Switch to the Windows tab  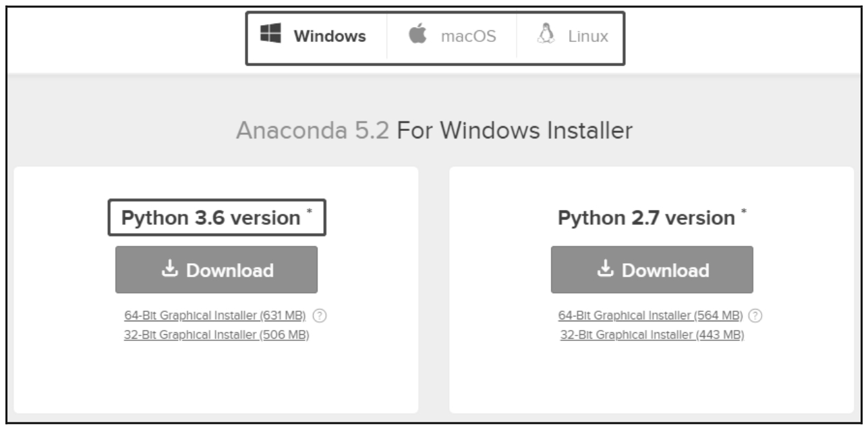coord(317,36)
